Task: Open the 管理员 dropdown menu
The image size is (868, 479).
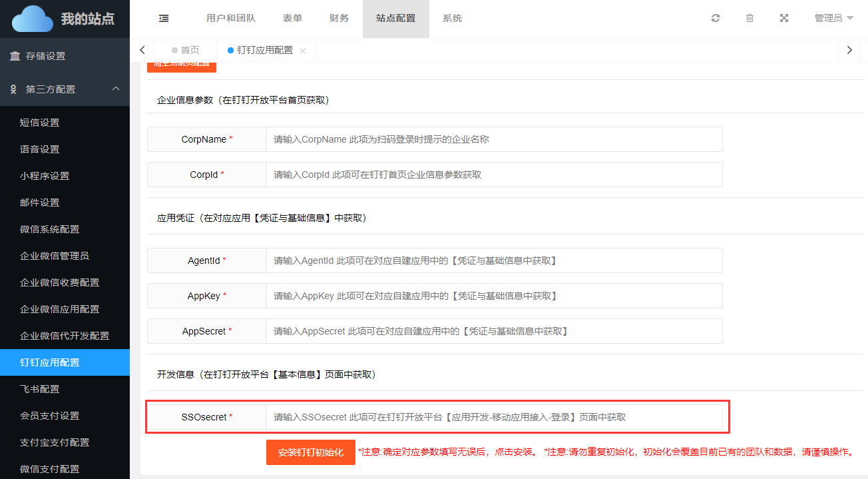Action: 833,19
